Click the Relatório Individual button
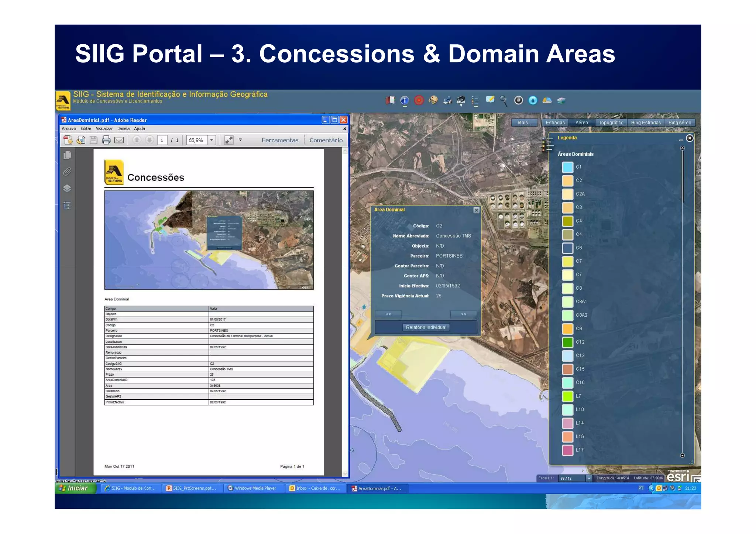Viewport: 756px width, 534px height. [426, 327]
